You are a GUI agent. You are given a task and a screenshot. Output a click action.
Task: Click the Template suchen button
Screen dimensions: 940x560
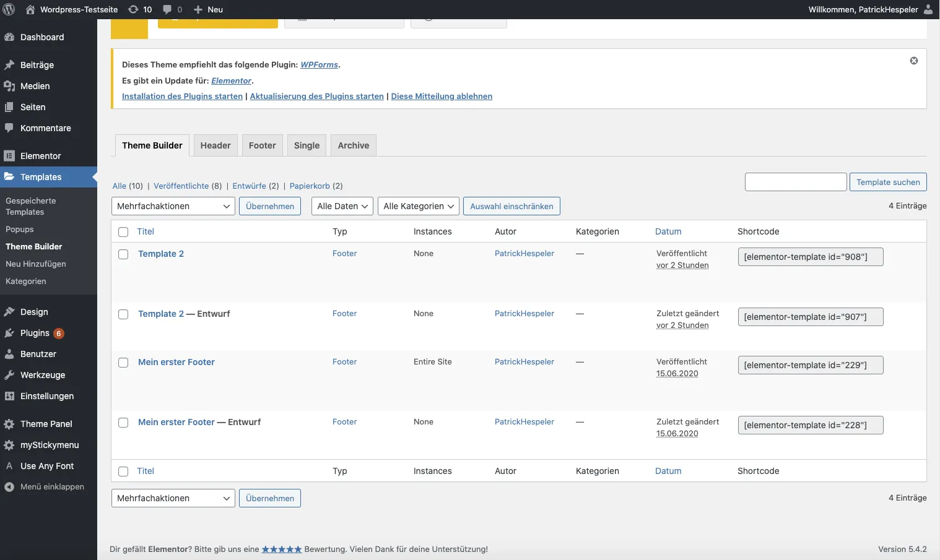tap(888, 182)
